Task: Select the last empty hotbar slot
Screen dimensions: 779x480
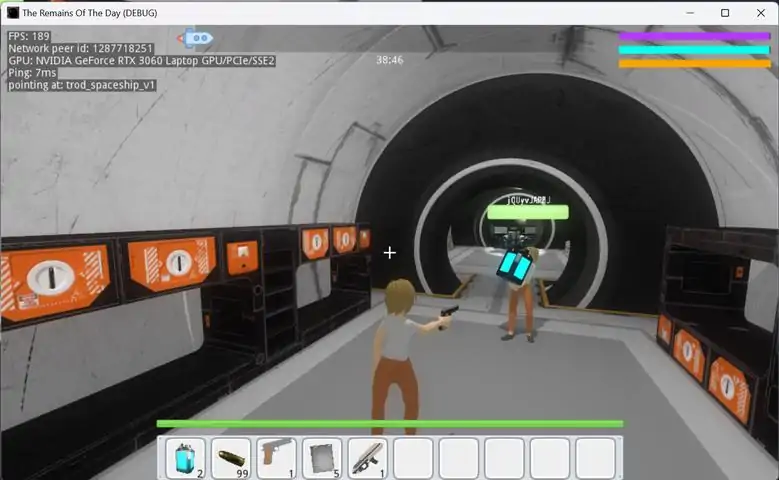Action: coord(596,458)
